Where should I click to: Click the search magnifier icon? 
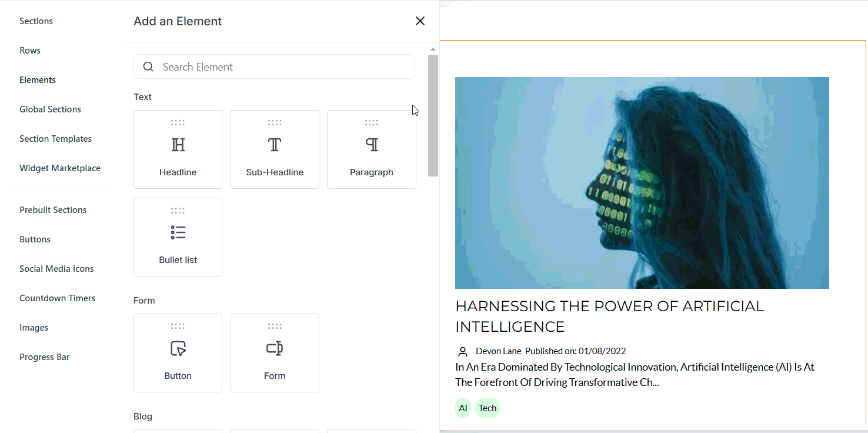tap(148, 67)
